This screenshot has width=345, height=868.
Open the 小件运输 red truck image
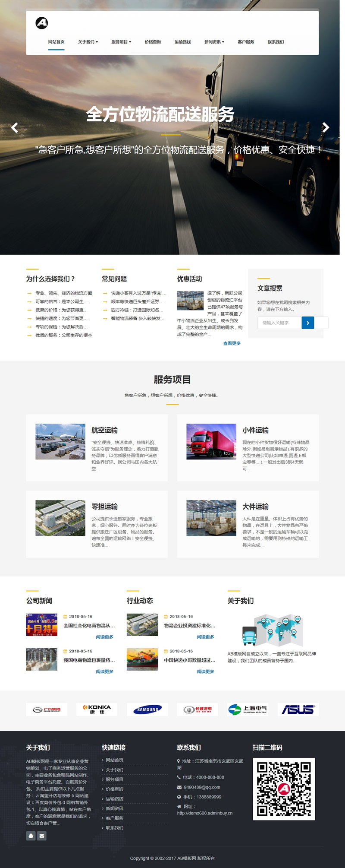[211, 441]
